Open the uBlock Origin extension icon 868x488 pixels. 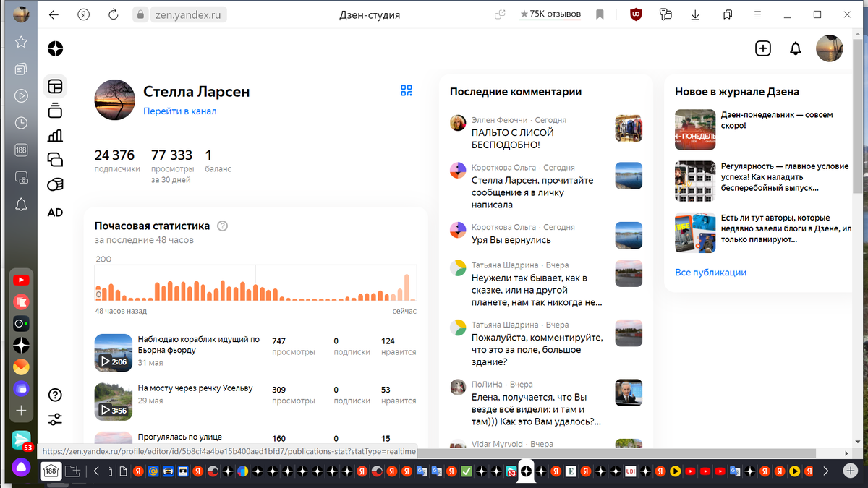(x=637, y=14)
